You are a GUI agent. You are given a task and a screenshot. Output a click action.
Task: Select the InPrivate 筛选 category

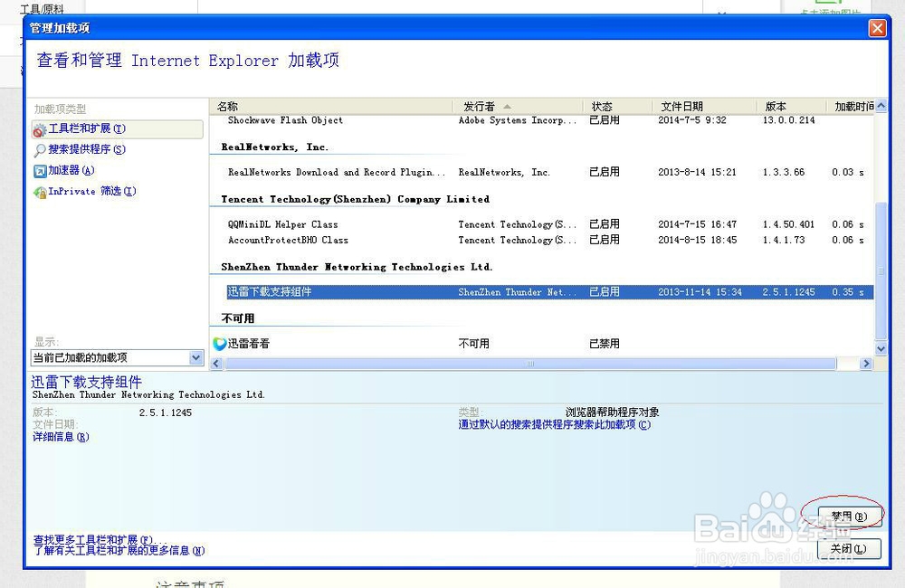point(91,191)
